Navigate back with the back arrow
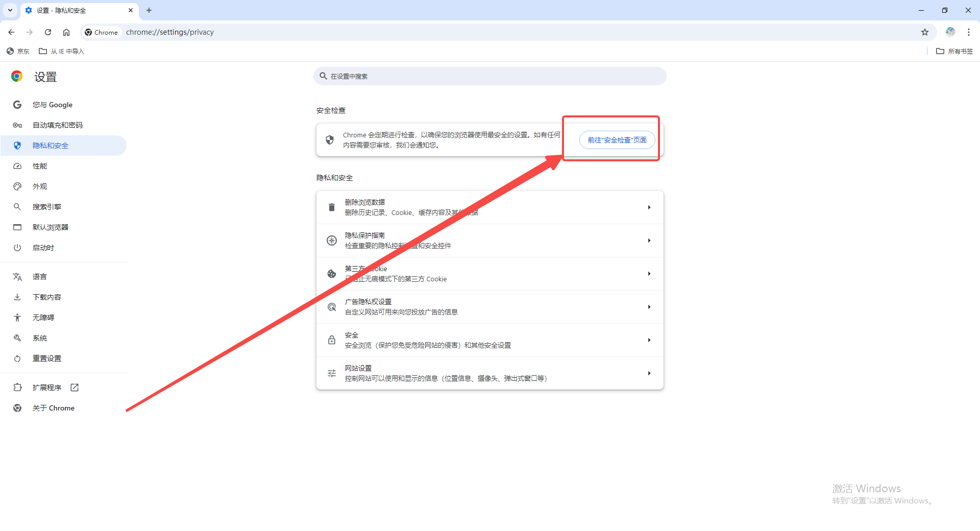This screenshot has width=980, height=531. point(11,32)
